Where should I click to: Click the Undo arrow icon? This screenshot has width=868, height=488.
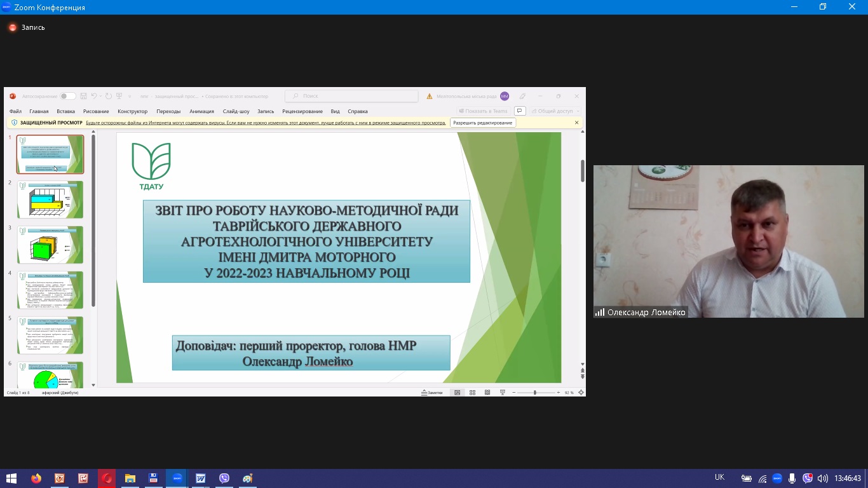tap(94, 97)
